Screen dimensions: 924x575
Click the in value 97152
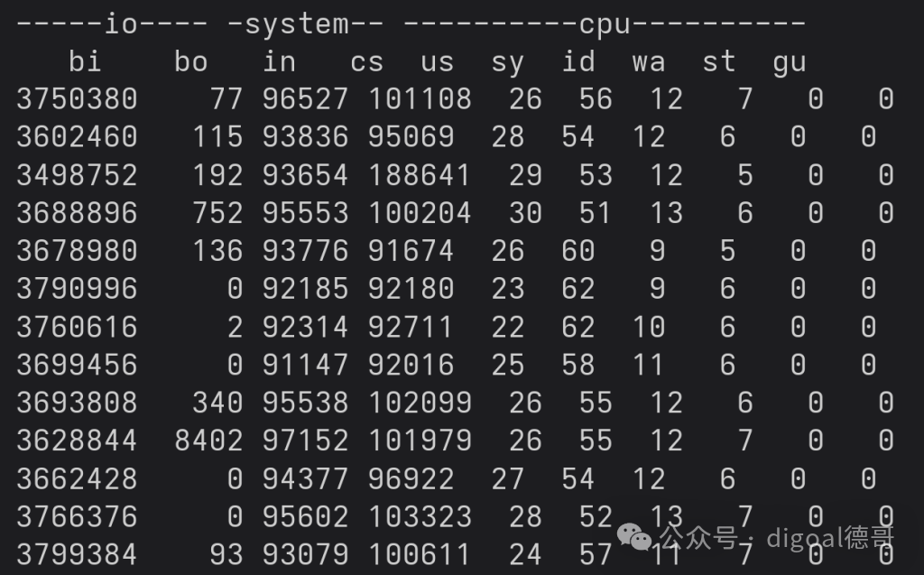tap(305, 441)
